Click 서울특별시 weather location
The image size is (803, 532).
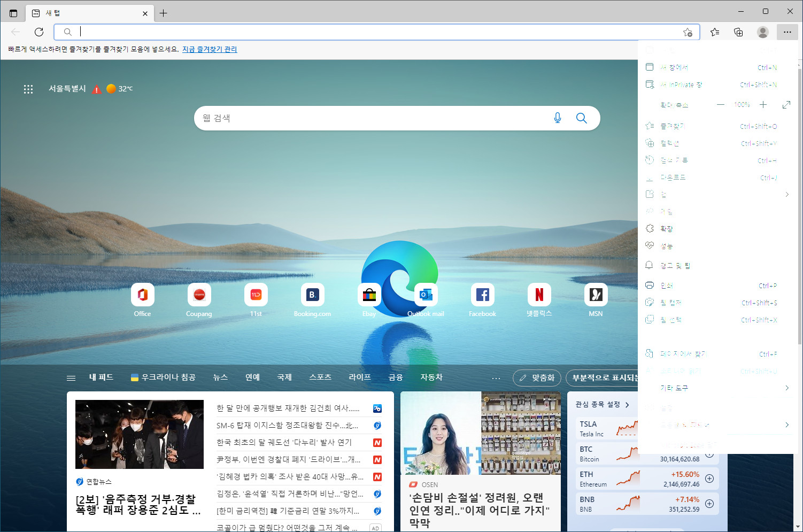click(67, 89)
